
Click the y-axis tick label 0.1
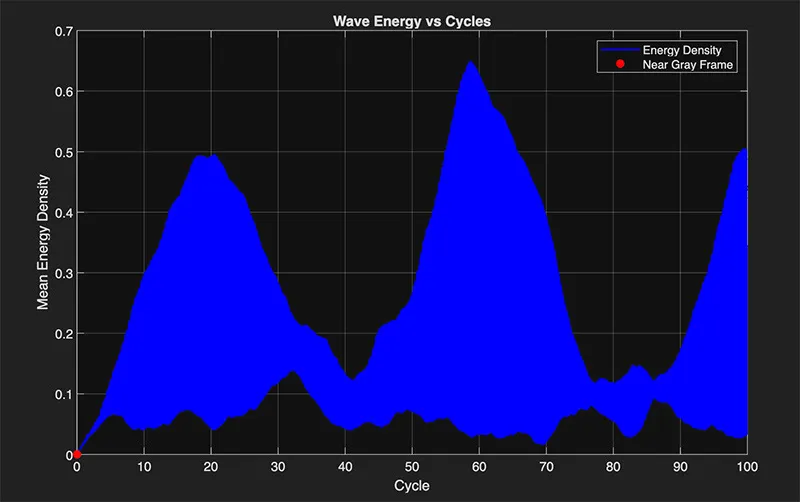pyautogui.click(x=63, y=394)
